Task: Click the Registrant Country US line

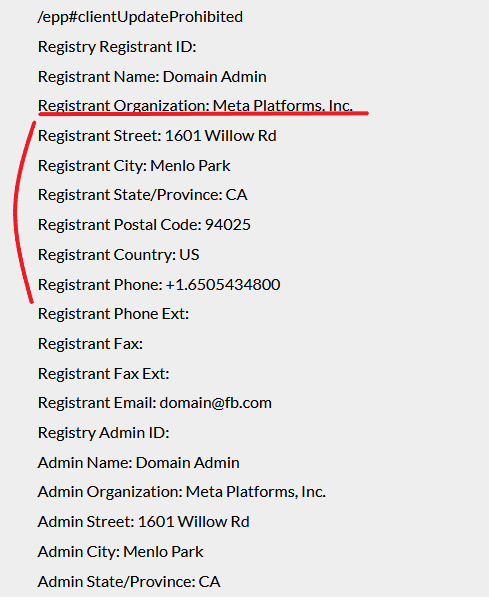Action: (118, 254)
